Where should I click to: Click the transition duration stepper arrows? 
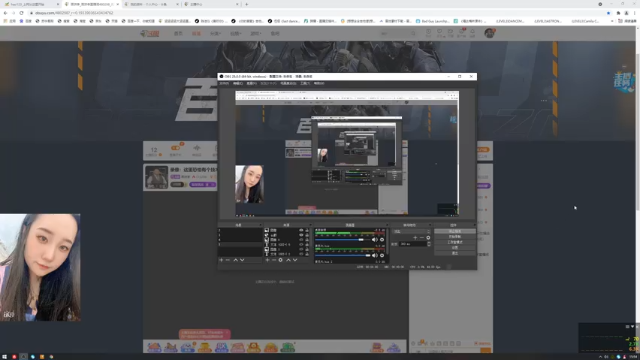[429, 244]
